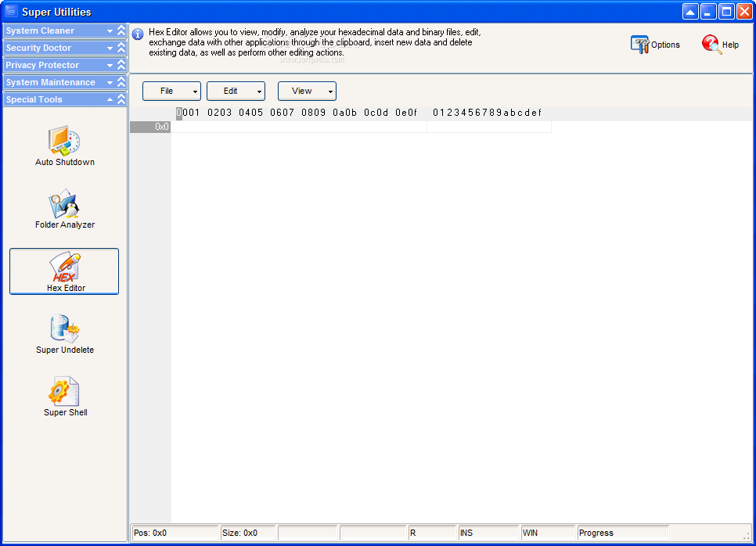This screenshot has width=756, height=546.
Task: Click the R status indicator
Action: tap(433, 533)
